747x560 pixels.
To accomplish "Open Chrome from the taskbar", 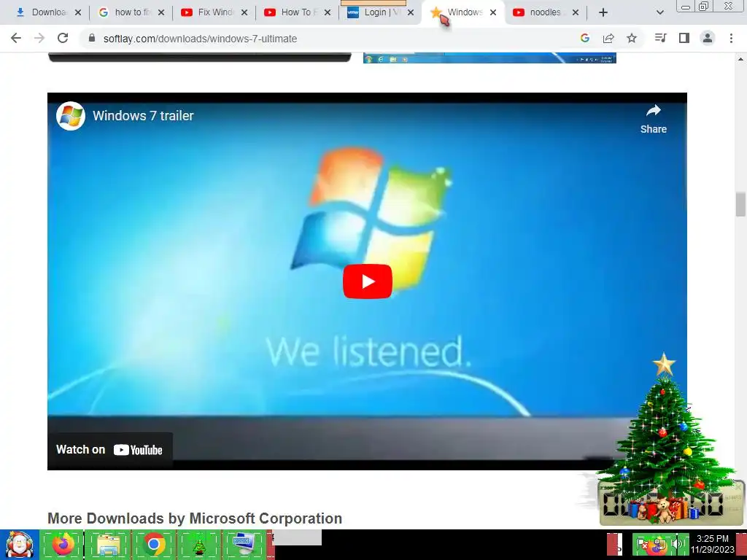I will click(x=154, y=544).
